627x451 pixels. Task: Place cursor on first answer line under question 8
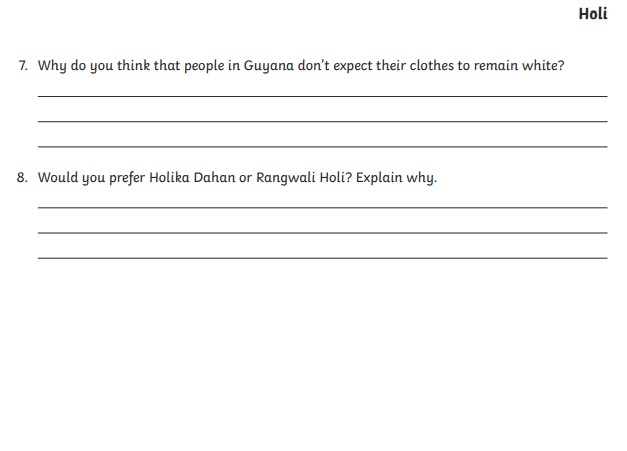tap(322, 207)
